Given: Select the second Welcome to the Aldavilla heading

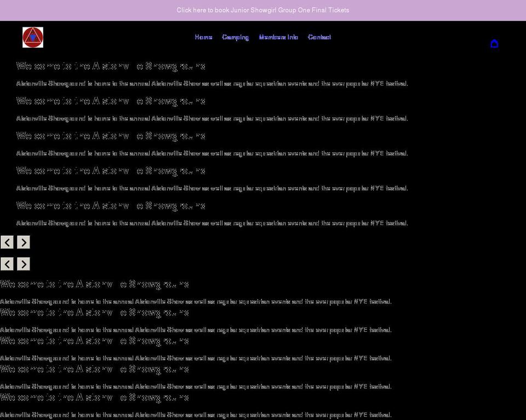Looking at the screenshot, I should click(x=111, y=101).
